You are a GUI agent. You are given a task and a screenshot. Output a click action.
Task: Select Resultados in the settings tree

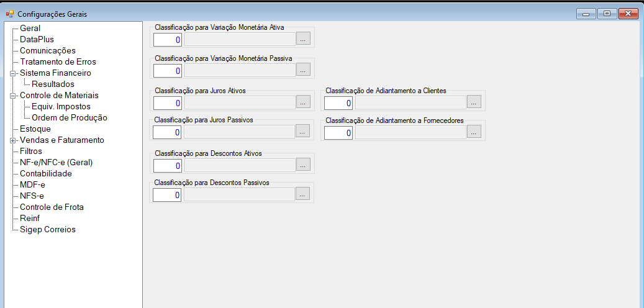point(53,84)
